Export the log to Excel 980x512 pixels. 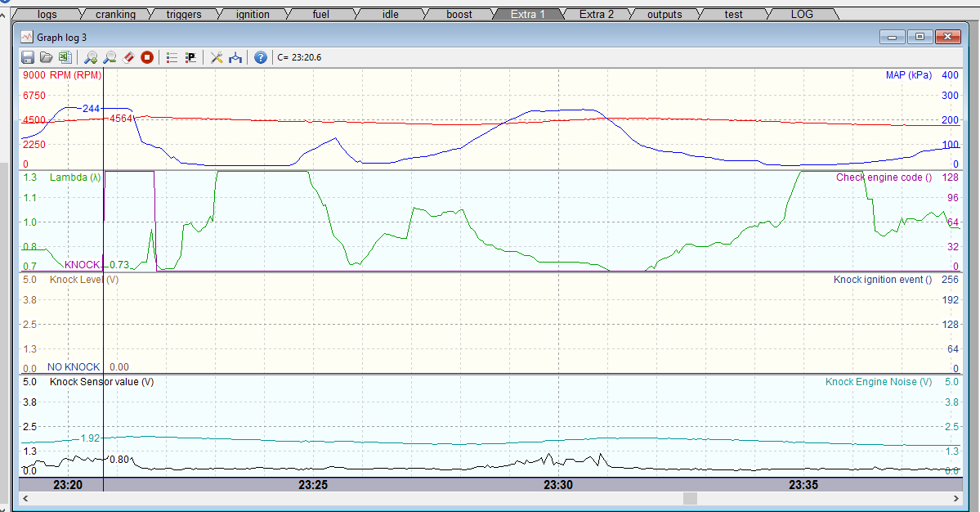(64, 57)
